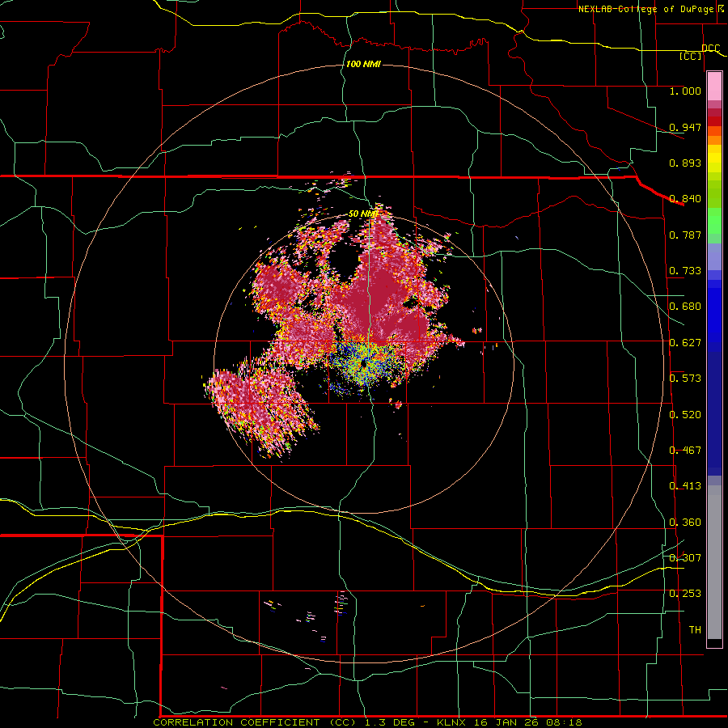
Task: Click the 0.787 scale value
Action: 685,235
